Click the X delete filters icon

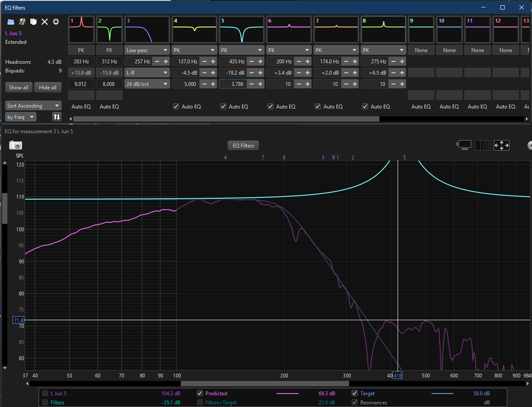click(45, 22)
